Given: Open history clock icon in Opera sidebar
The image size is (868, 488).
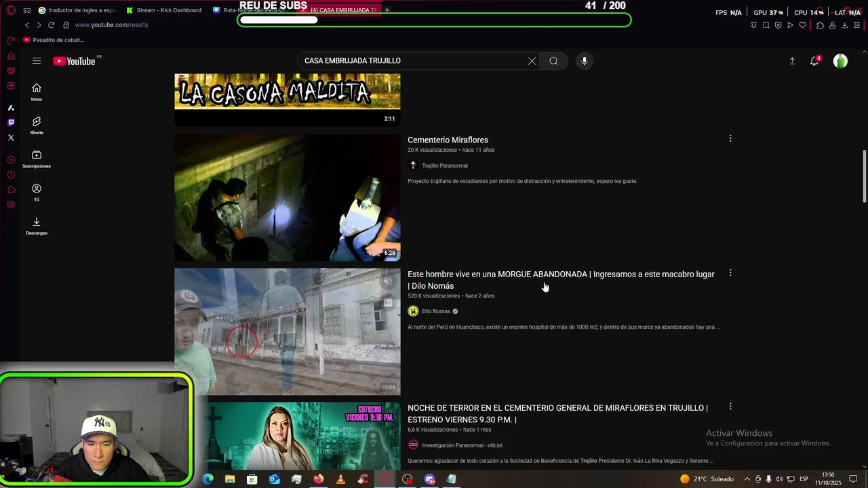Looking at the screenshot, I should click(11, 175).
